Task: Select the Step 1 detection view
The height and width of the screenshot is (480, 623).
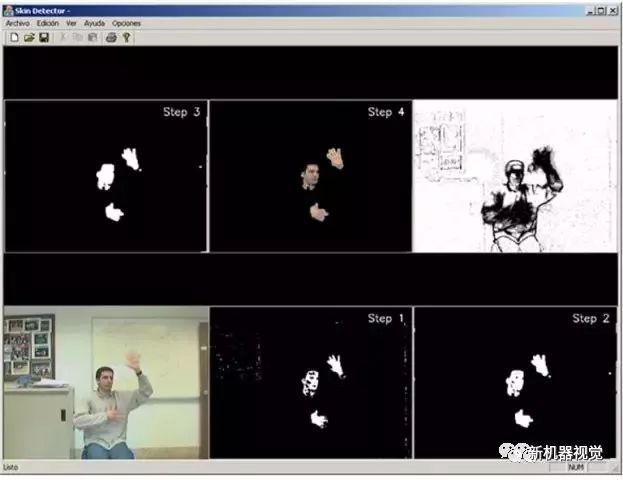Action: (311, 383)
